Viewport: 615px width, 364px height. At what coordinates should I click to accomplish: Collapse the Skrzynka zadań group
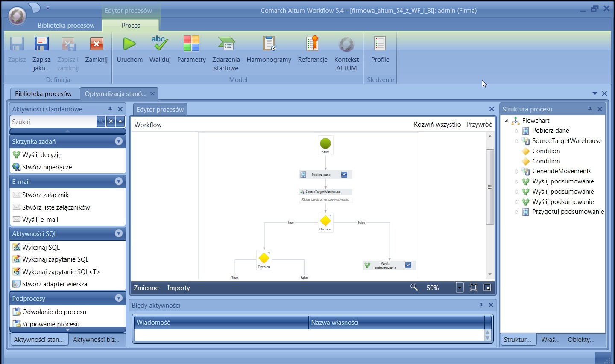click(119, 141)
